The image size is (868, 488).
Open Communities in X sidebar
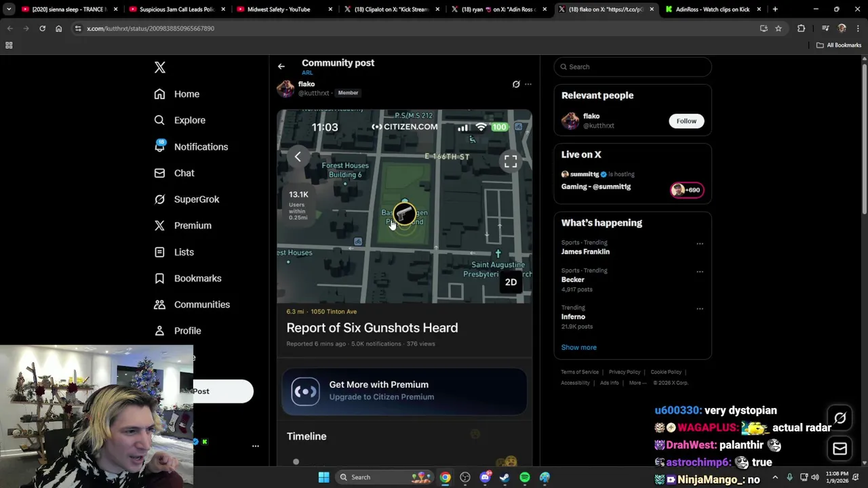pos(192,304)
